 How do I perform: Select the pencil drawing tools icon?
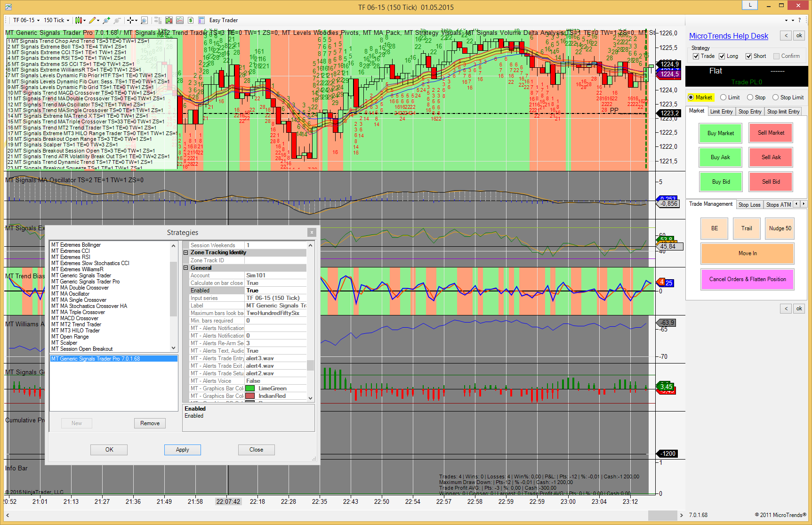(x=92, y=20)
